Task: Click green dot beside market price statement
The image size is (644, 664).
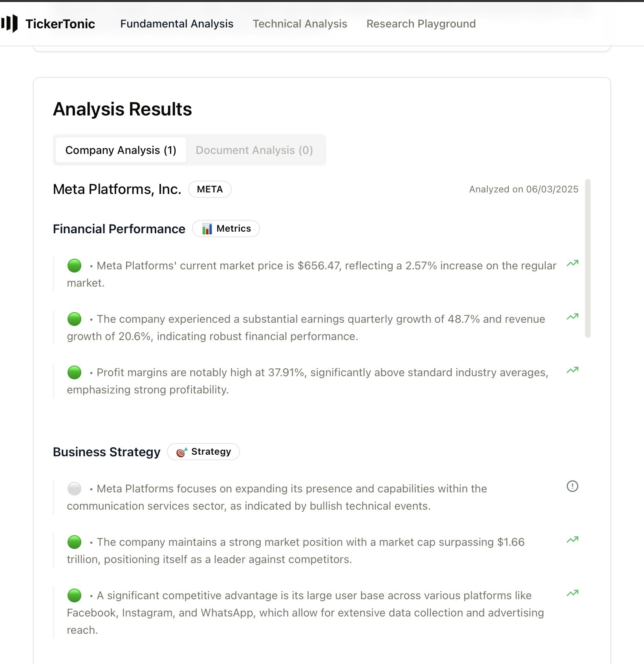Action: click(74, 266)
